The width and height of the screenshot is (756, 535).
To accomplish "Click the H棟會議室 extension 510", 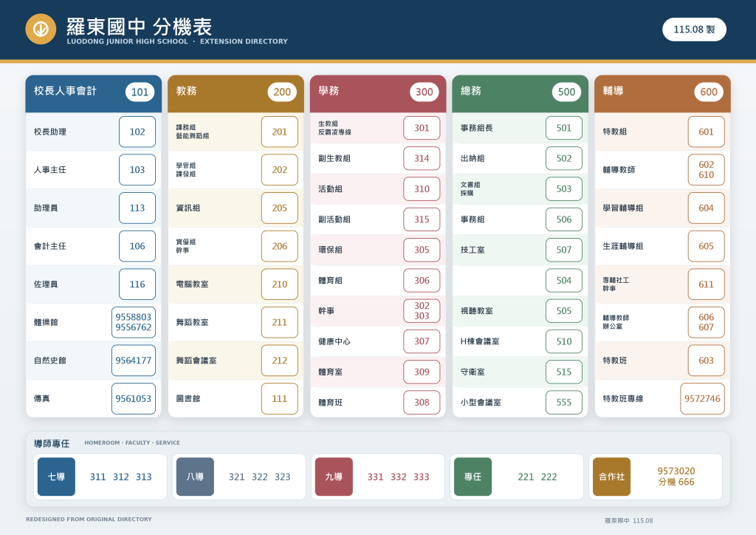I will [x=564, y=341].
